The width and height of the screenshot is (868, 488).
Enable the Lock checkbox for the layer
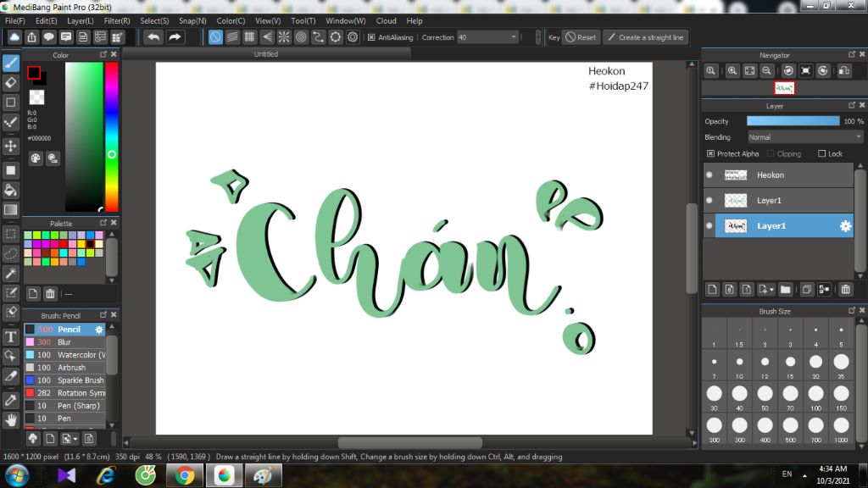[x=821, y=154]
